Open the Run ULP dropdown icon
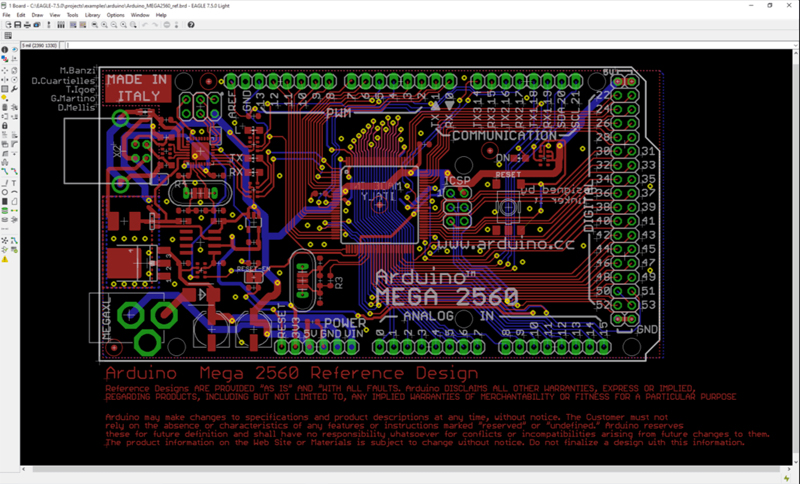The height and width of the screenshot is (484, 800). click(x=83, y=24)
